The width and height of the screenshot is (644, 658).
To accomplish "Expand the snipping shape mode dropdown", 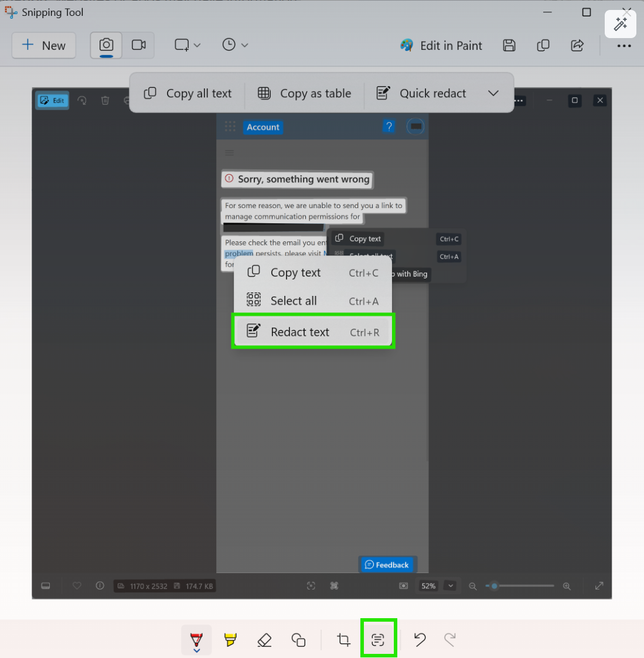I will click(x=188, y=45).
